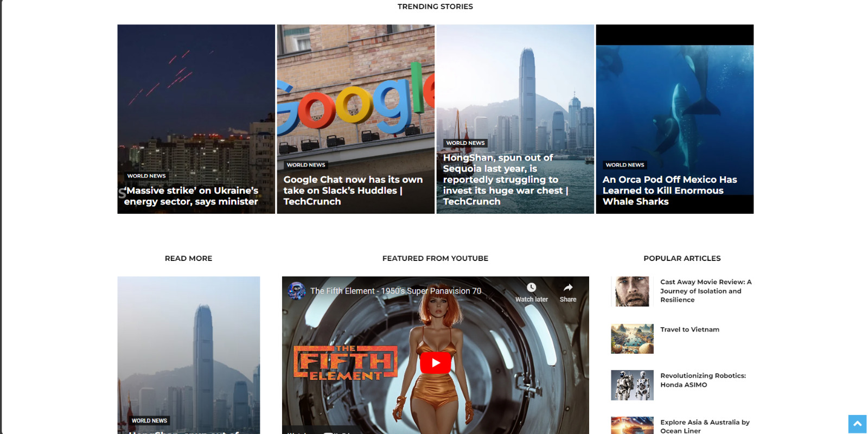The image size is (868, 434).
Task: Click the TRENDING STORIES heading
Action: click(435, 7)
